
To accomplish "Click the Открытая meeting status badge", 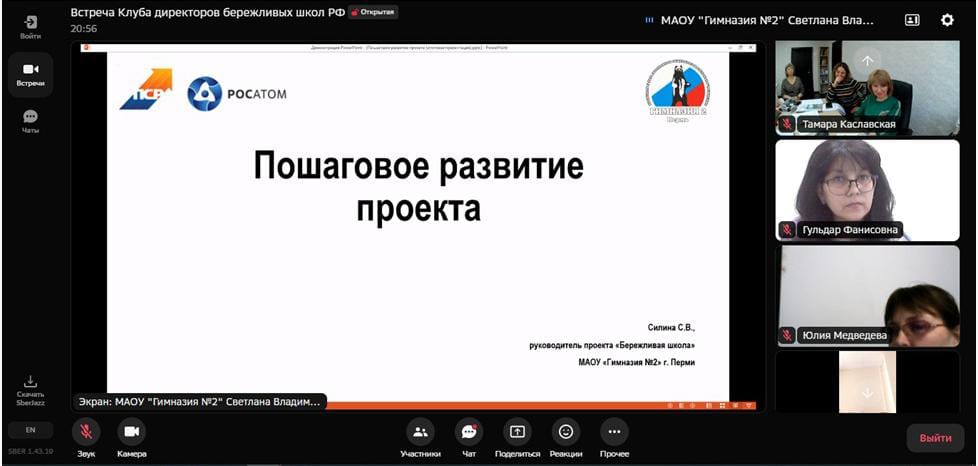I will pos(373,13).
